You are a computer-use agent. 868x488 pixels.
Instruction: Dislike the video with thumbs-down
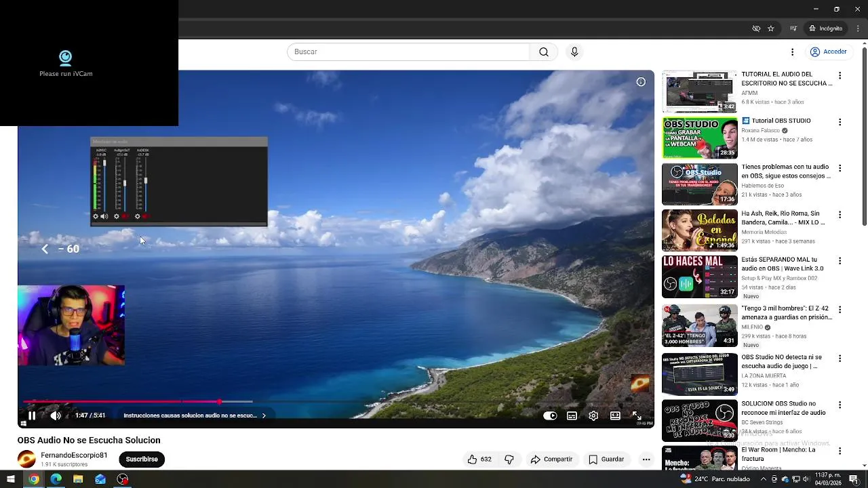[509, 460]
